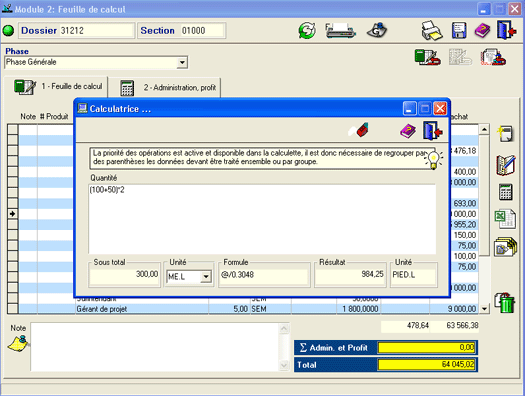Screen dimensions: 525x396
Task: Switch to 1 - Feuille de calcul tab
Action: [58, 87]
